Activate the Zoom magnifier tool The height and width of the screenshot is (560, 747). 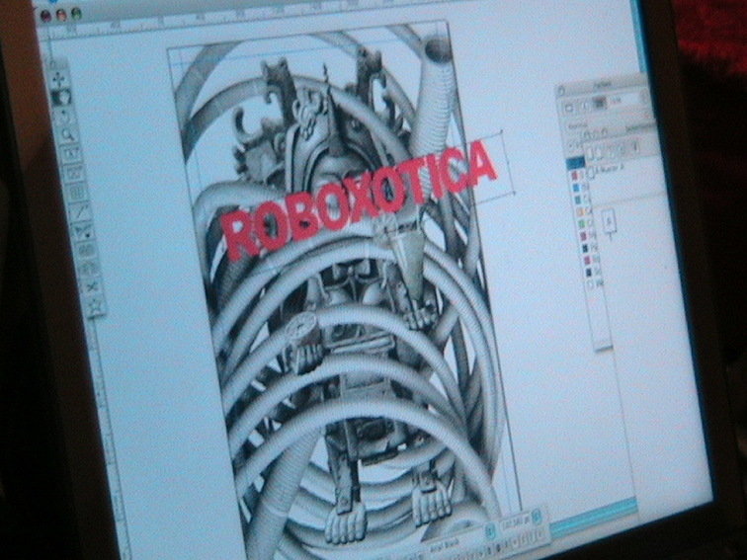(x=67, y=134)
